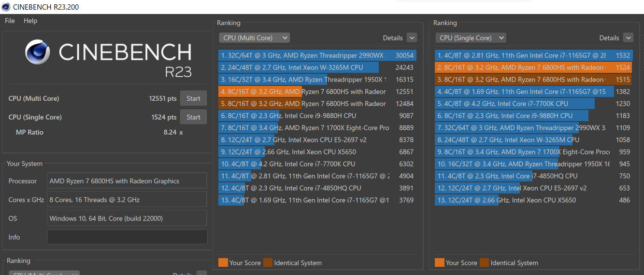
Task: Select single core Xeon W-3265M row scoring 1058
Action: tap(534, 140)
